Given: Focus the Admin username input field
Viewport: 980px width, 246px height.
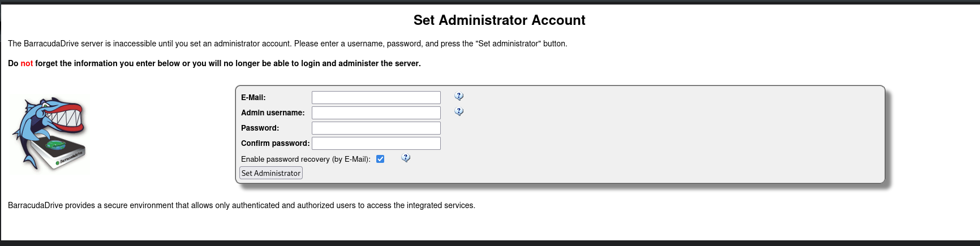Looking at the screenshot, I should click(376, 113).
